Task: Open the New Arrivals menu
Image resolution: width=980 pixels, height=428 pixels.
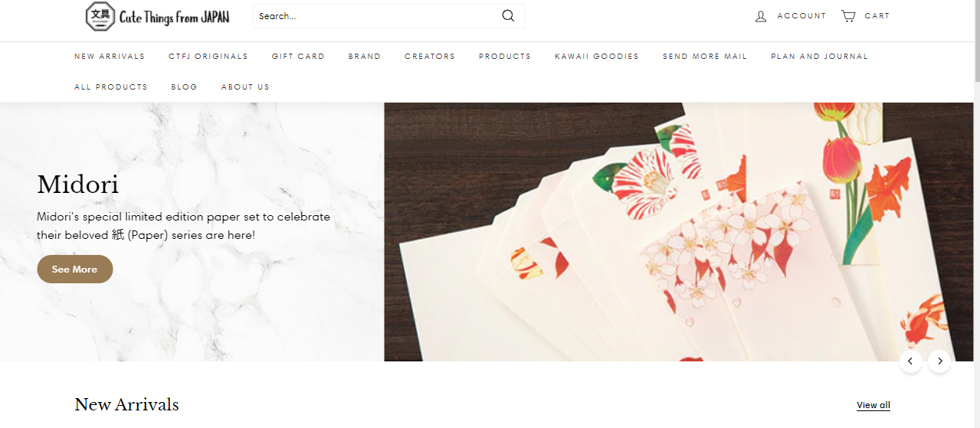Action: (110, 57)
